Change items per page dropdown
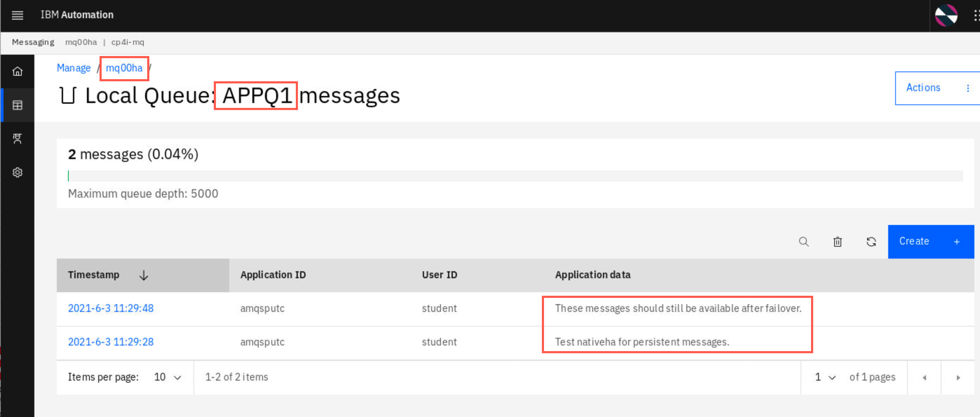 (168, 377)
